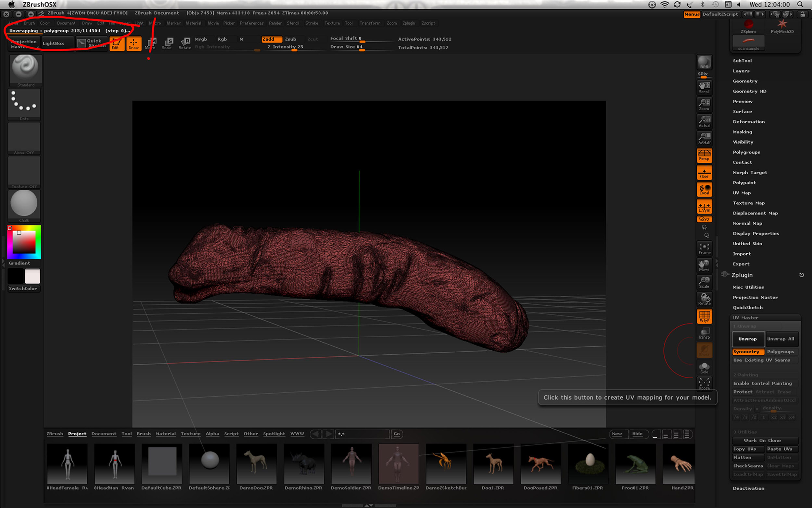The width and height of the screenshot is (812, 508).
Task: Toggle the Floor grid
Action: (x=704, y=172)
